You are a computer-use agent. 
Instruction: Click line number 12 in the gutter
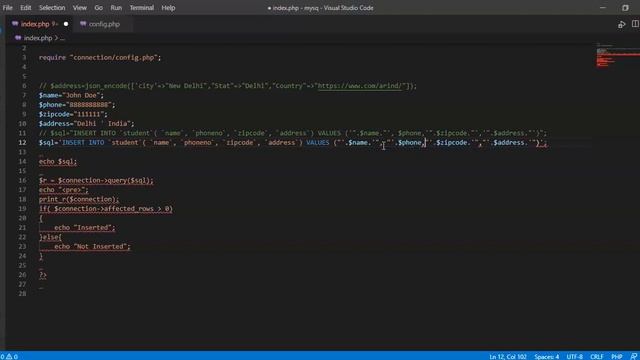(x=22, y=142)
